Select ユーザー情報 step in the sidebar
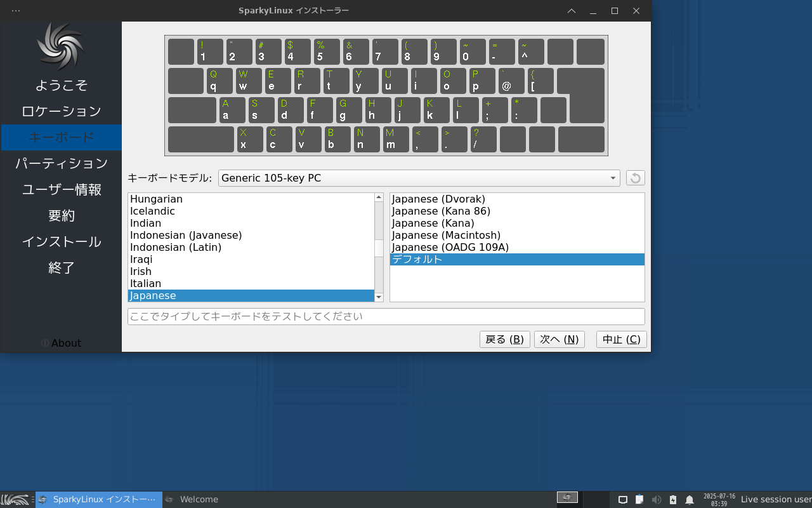The image size is (812, 508). [x=61, y=189]
